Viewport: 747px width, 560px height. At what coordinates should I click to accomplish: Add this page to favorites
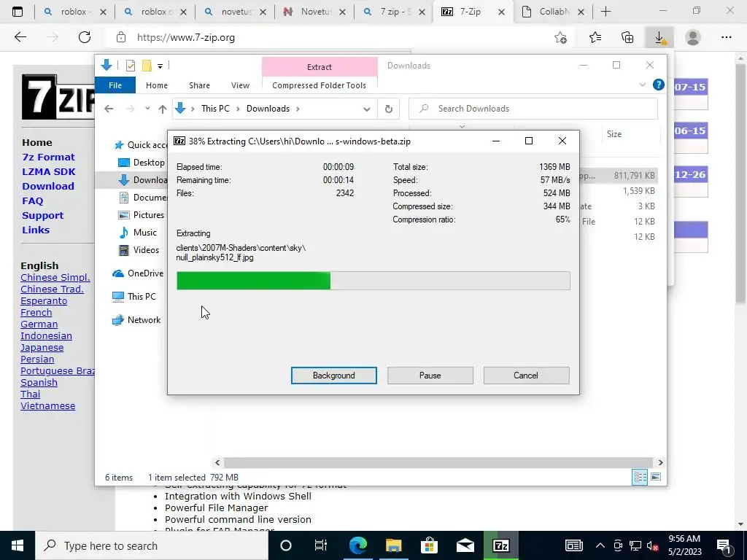point(561,38)
